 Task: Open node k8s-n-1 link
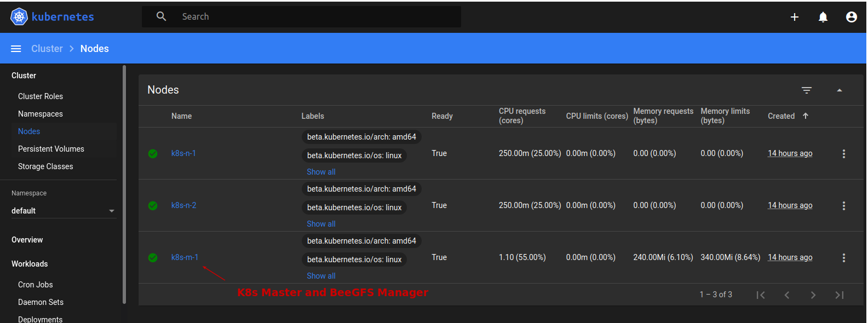tap(183, 153)
